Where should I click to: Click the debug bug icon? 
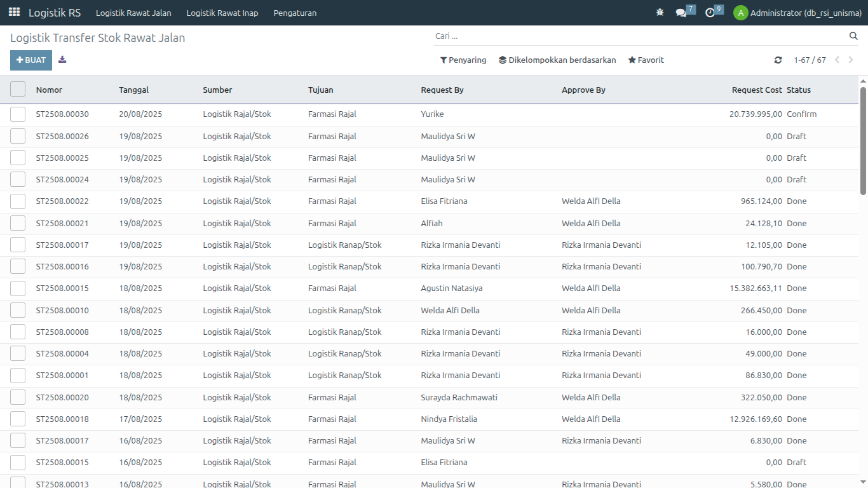[x=660, y=13]
